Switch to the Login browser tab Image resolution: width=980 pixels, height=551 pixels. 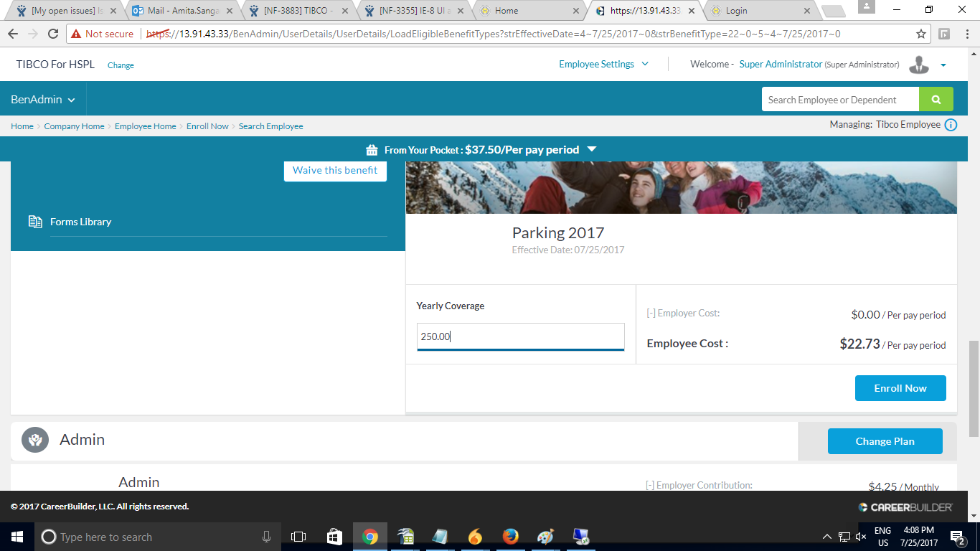762,11
